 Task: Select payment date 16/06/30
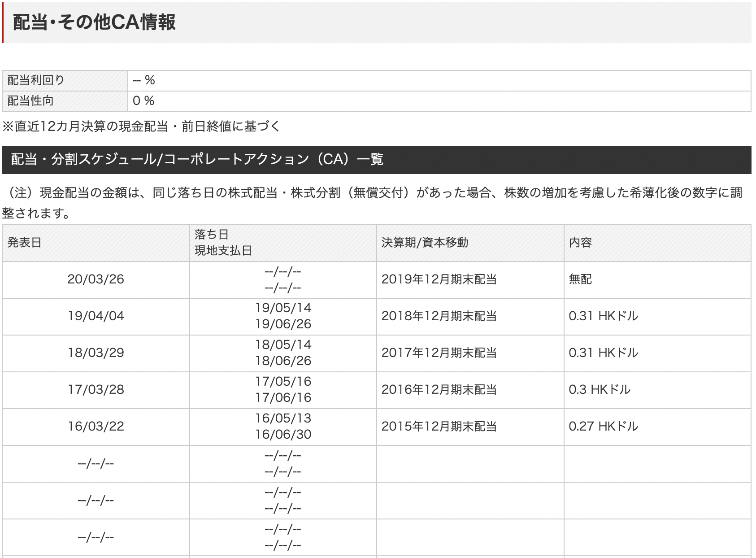(283, 435)
